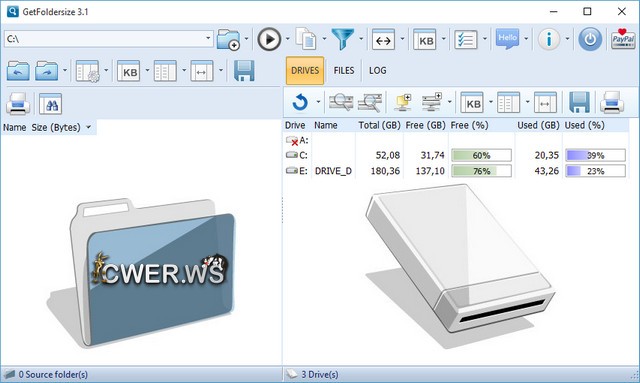Open the funnel filter tool
The image size is (640, 383).
[342, 40]
